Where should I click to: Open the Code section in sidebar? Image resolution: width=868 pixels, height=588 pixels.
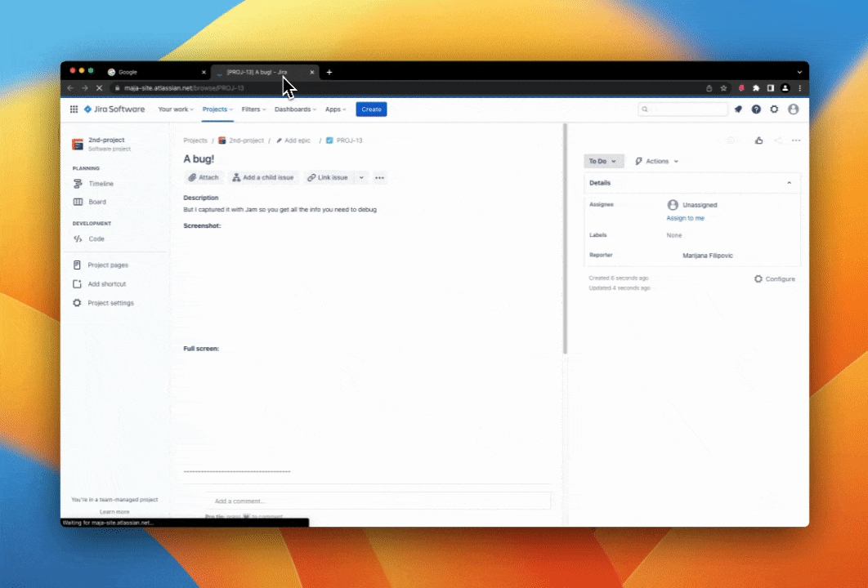96,239
